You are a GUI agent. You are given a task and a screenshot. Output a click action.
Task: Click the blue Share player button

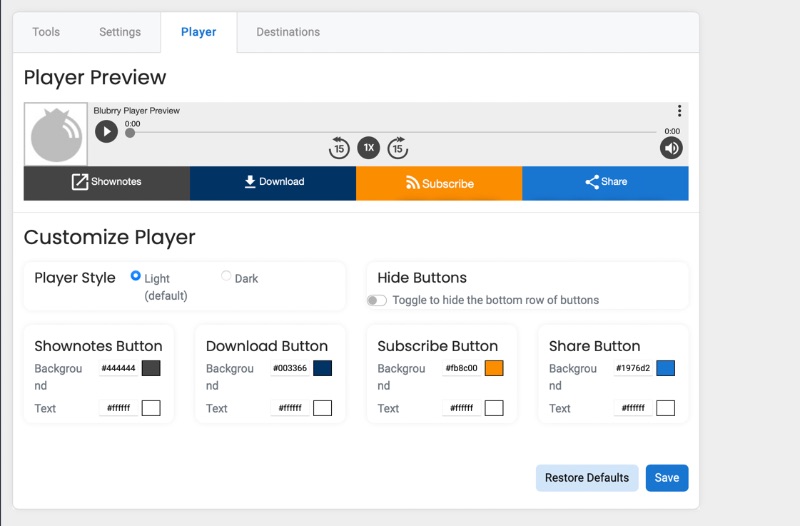coord(605,183)
